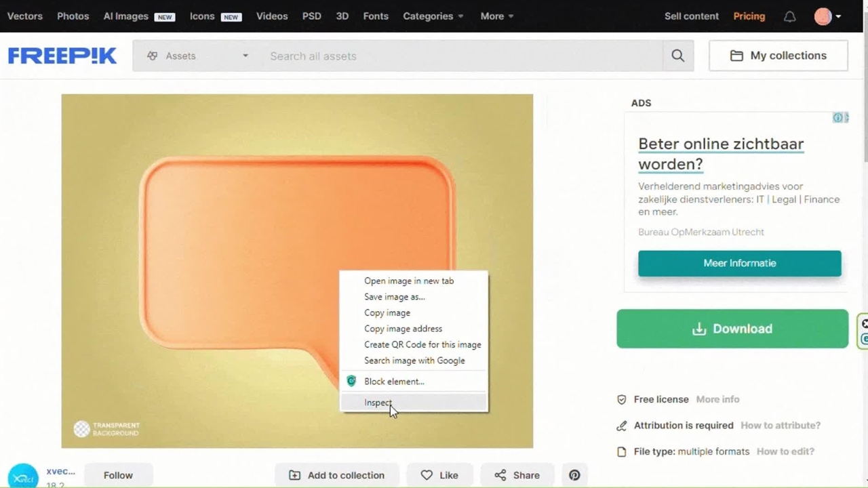Follow the xvector author

118,475
